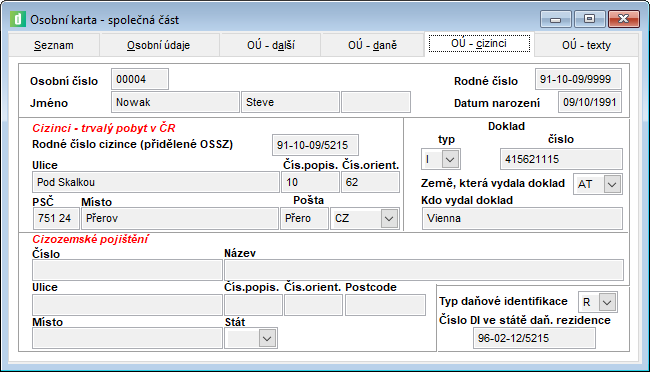Click the empty Čís.orient. field under Cizozemské pojištění
The height and width of the screenshot is (372, 650).
click(x=313, y=305)
